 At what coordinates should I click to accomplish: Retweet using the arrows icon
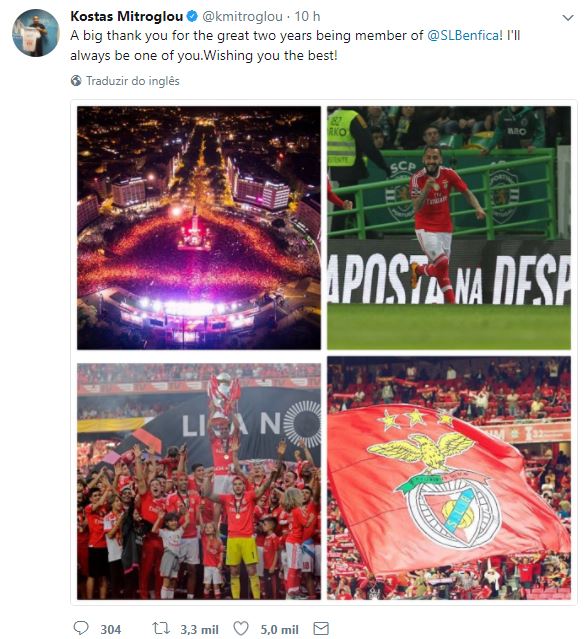[x=161, y=628]
